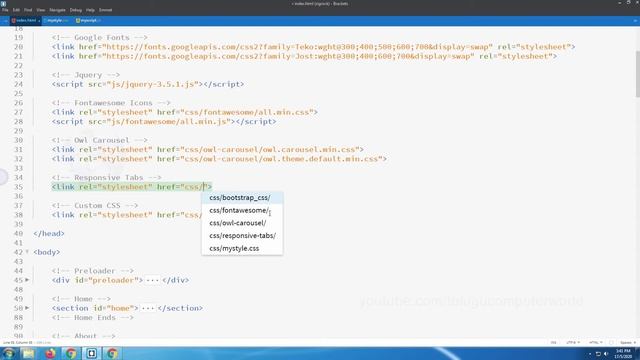Click line number 24 in the gutter
Viewport: 640px width, 360px height.
[x=18, y=84]
